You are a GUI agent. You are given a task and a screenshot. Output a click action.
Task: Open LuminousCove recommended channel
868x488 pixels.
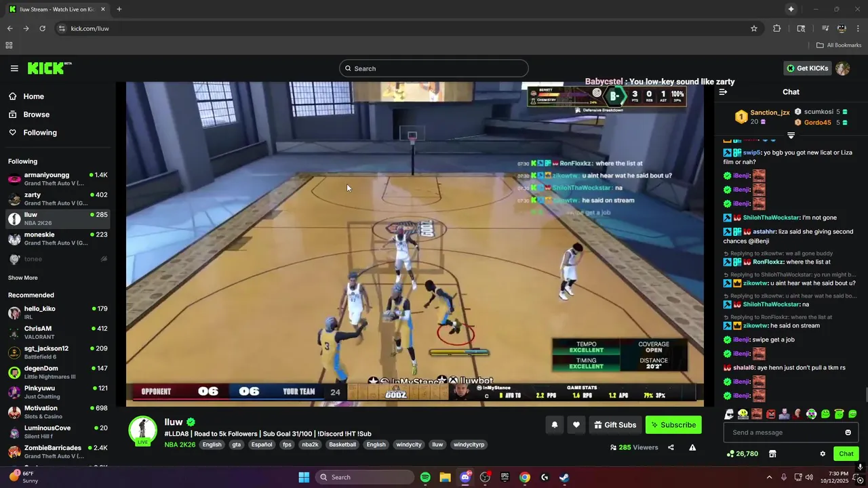point(58,432)
